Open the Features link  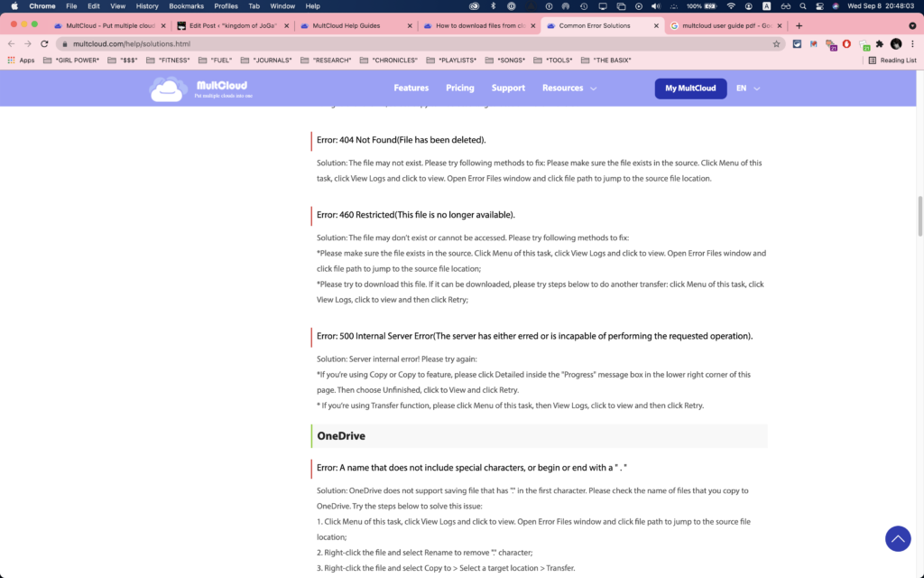[411, 88]
